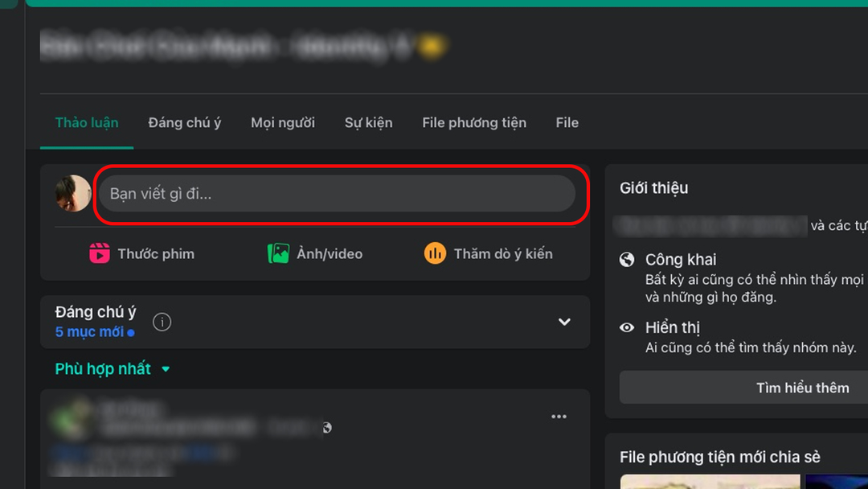Open the three-dot menu on the post
The height and width of the screenshot is (489, 868).
(559, 417)
